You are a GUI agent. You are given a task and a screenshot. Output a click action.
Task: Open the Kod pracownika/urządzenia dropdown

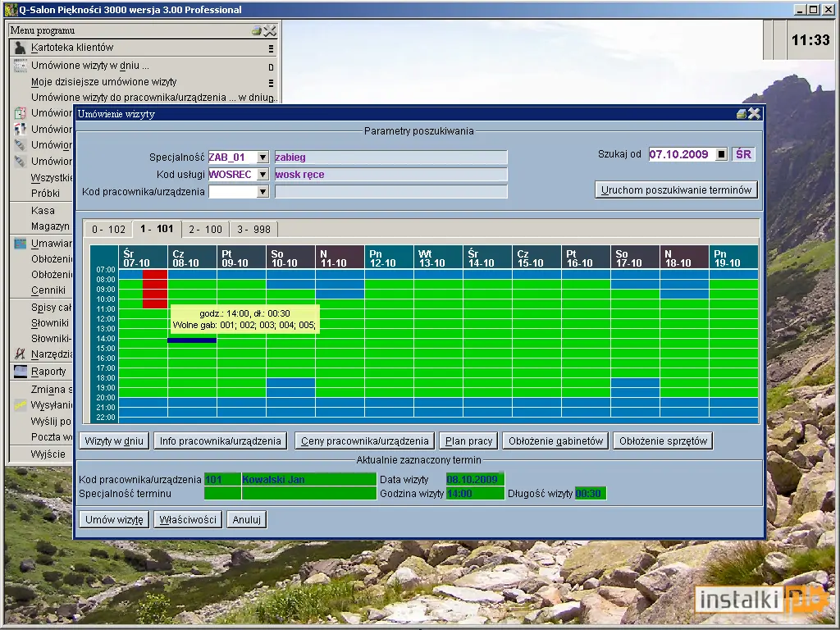(x=262, y=192)
